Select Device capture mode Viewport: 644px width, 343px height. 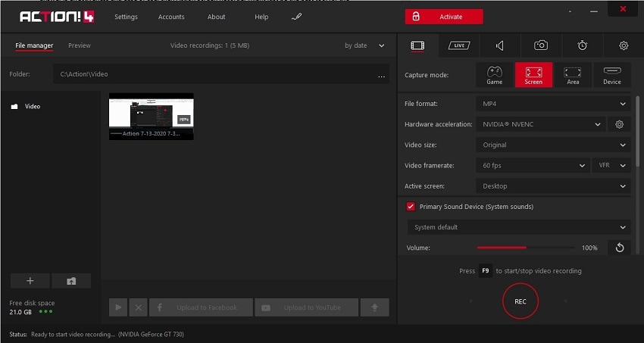coord(612,75)
